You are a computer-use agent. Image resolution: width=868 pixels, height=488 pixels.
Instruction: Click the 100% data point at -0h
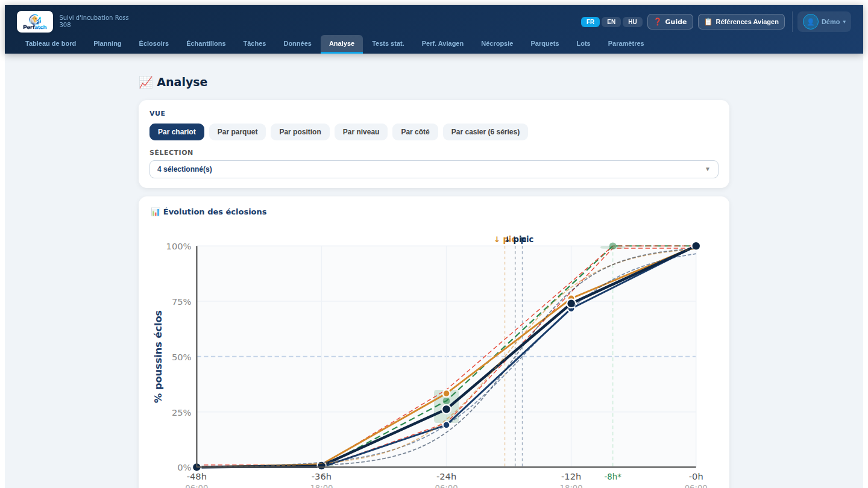(696, 246)
